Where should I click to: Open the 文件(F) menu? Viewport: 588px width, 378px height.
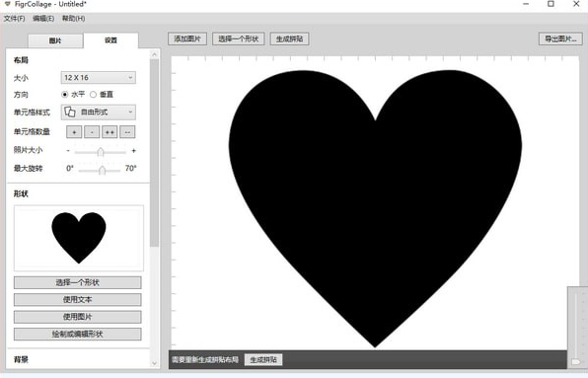click(x=14, y=19)
